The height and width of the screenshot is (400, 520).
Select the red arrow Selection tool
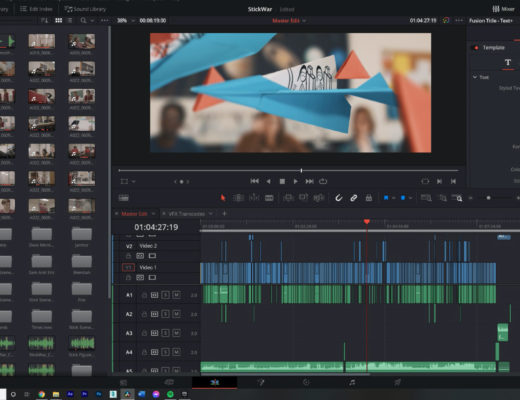[x=223, y=198]
